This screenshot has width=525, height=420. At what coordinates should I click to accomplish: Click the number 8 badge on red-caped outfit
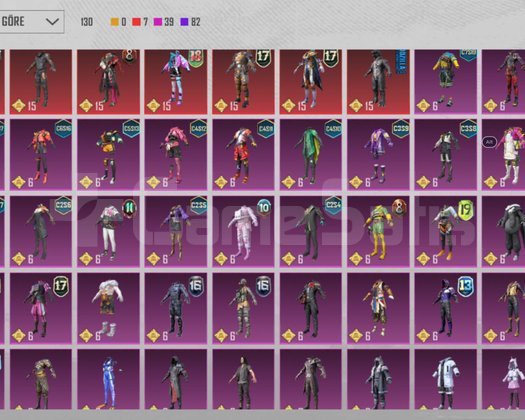[129, 55]
